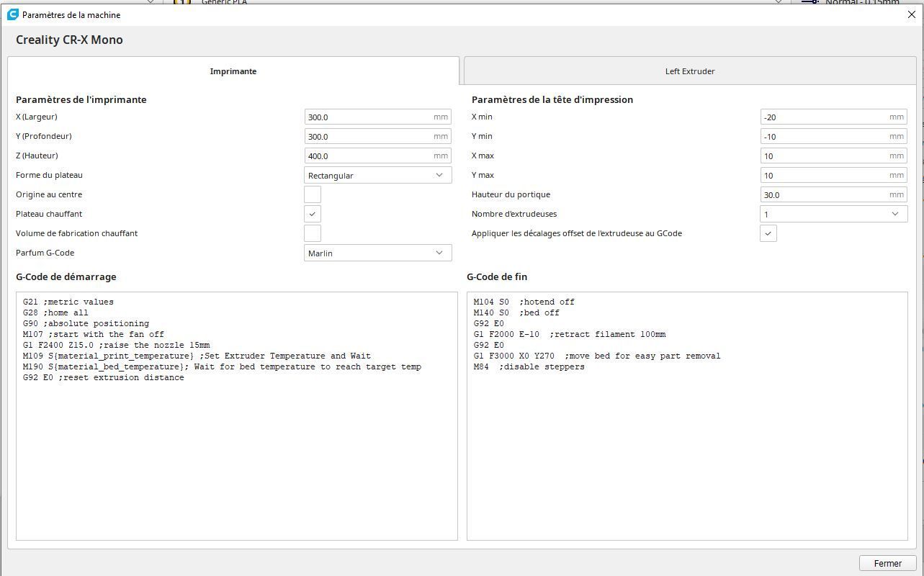Click the "G-Code de démarrage" heading

tap(66, 276)
